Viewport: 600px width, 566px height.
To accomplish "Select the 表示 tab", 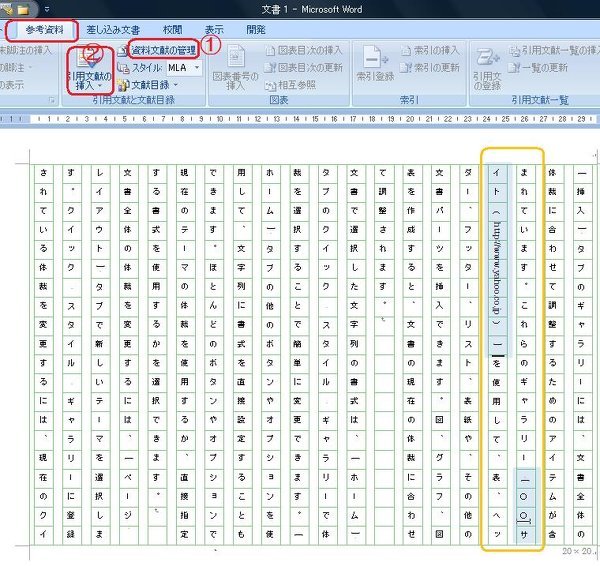I will (x=214, y=30).
